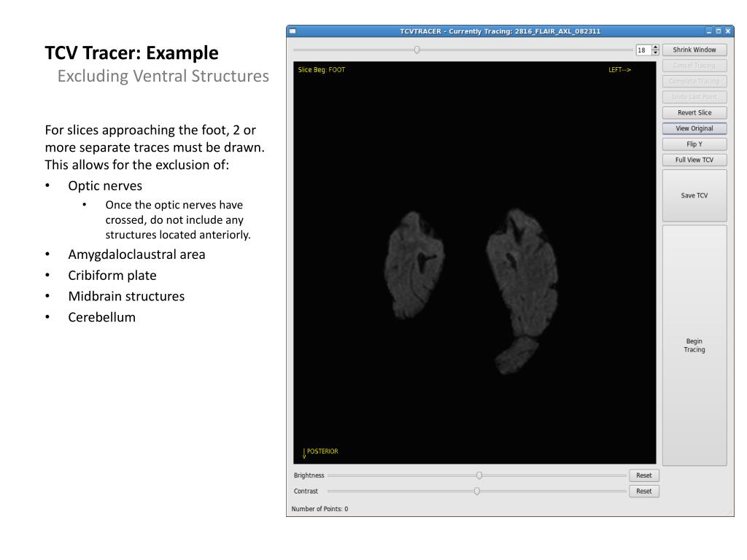Viewport: 747px width, 560px height.
Task: Click the 'TCV Tracer: Example' heading
Action: click(131, 52)
